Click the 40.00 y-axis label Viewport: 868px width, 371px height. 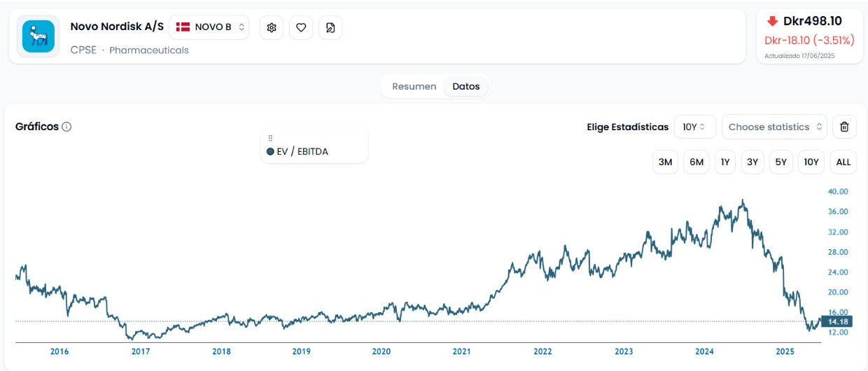tap(838, 191)
